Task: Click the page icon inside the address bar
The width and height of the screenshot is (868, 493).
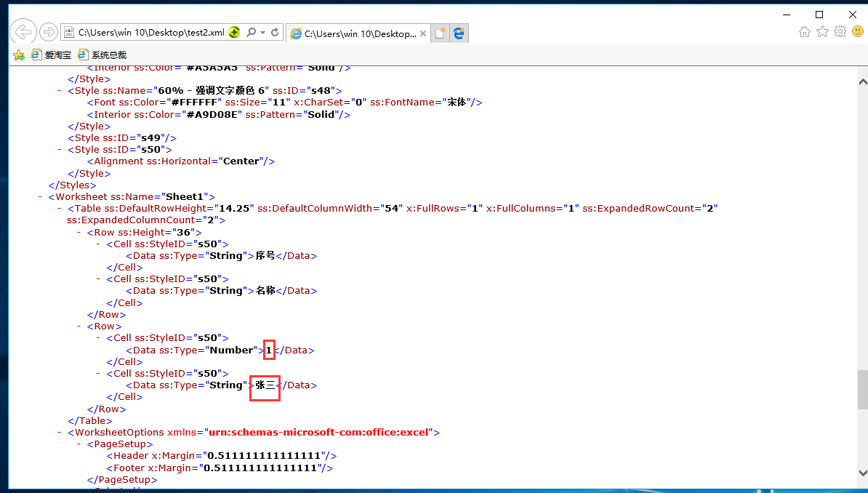Action: [x=69, y=33]
